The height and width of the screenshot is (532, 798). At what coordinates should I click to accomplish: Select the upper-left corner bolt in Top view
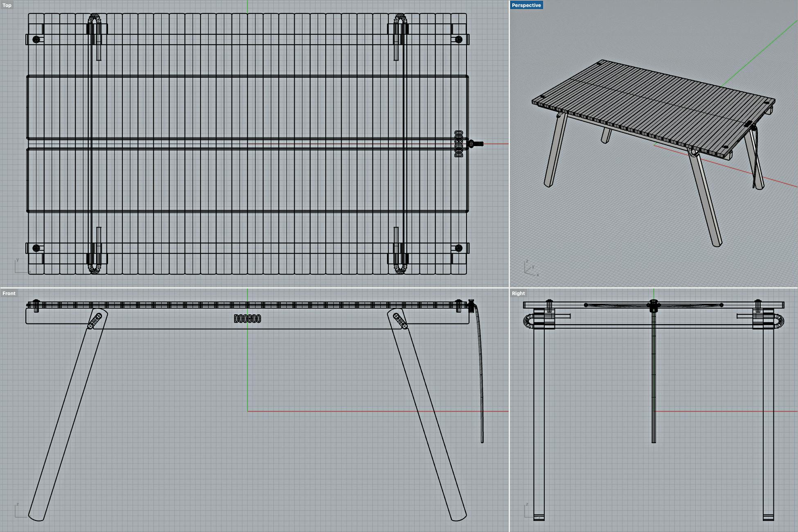click(x=36, y=40)
